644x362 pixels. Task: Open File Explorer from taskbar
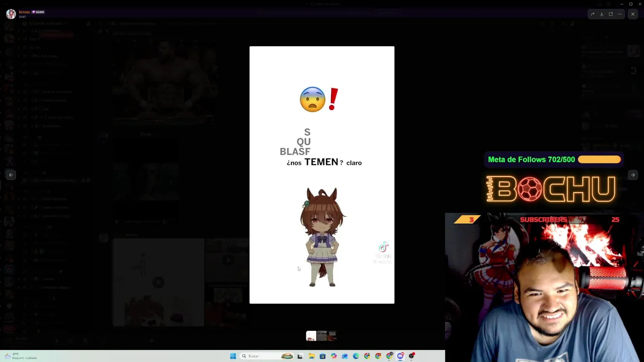coord(311,356)
